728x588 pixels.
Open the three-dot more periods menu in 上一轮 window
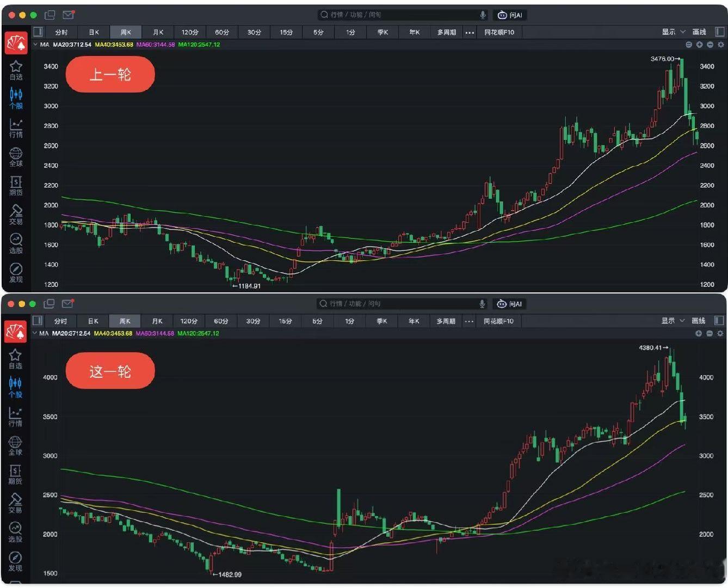tap(470, 32)
